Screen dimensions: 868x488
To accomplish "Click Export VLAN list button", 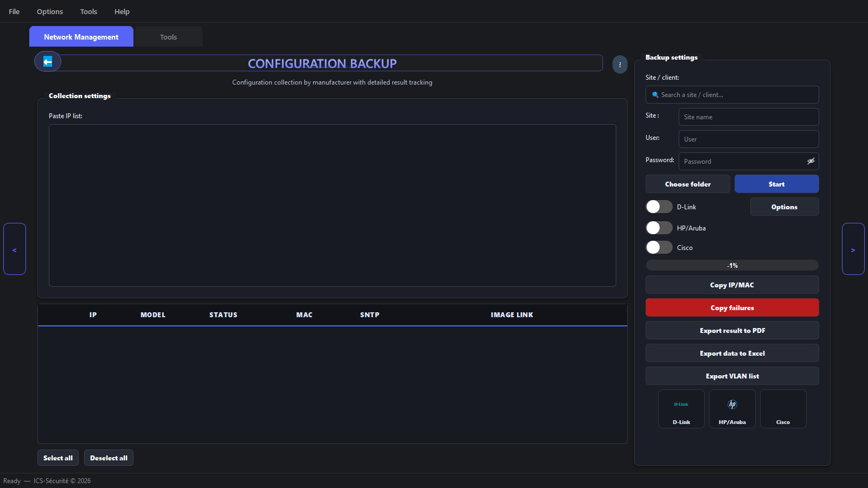I will coord(732,376).
